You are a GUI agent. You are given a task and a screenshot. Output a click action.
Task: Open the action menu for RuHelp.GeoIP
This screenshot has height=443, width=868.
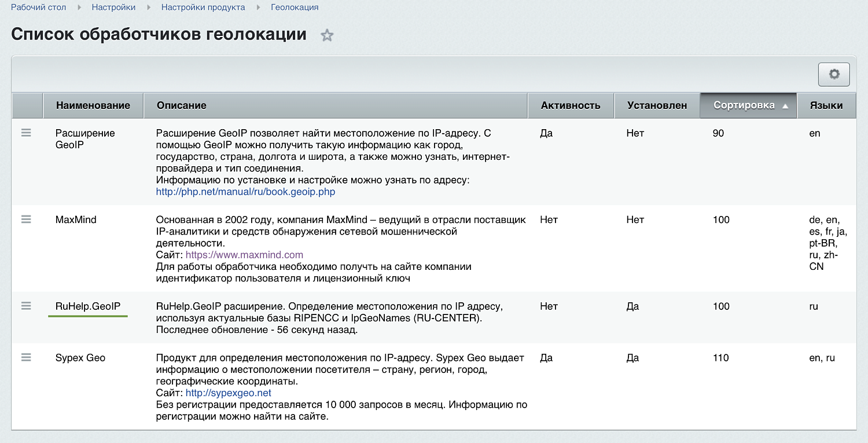26,306
